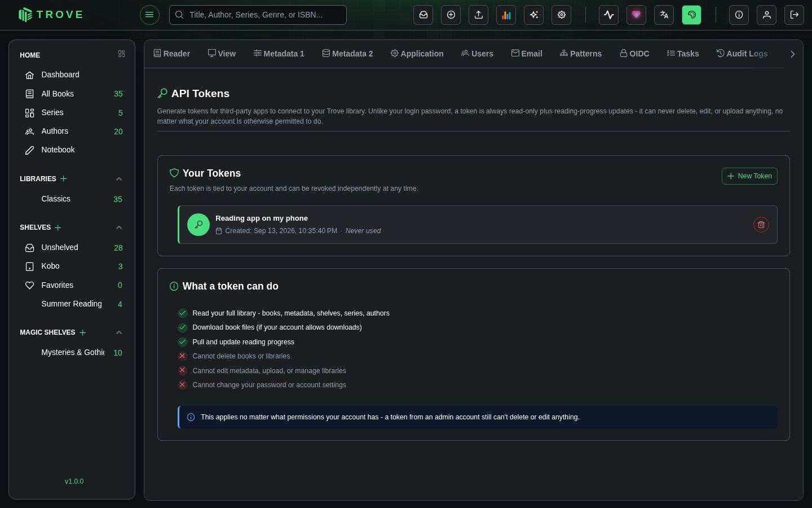The image size is (812, 508).
Task: Show more settings tabs with right arrow
Action: (x=792, y=54)
